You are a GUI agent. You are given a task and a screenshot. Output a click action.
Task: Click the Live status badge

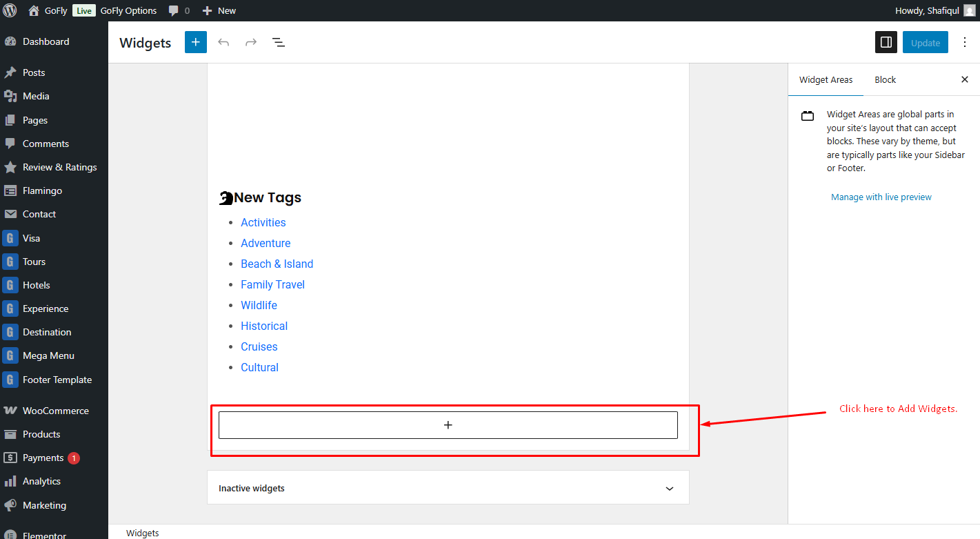pyautogui.click(x=83, y=10)
